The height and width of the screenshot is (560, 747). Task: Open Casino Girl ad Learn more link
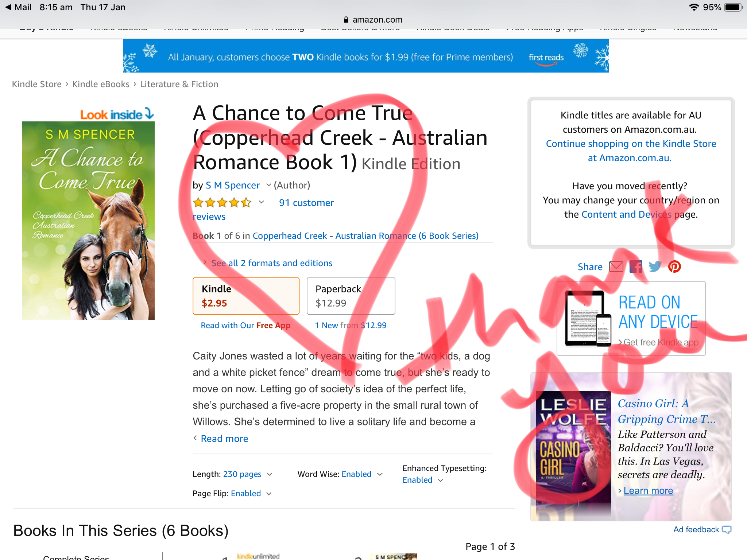pos(648,491)
